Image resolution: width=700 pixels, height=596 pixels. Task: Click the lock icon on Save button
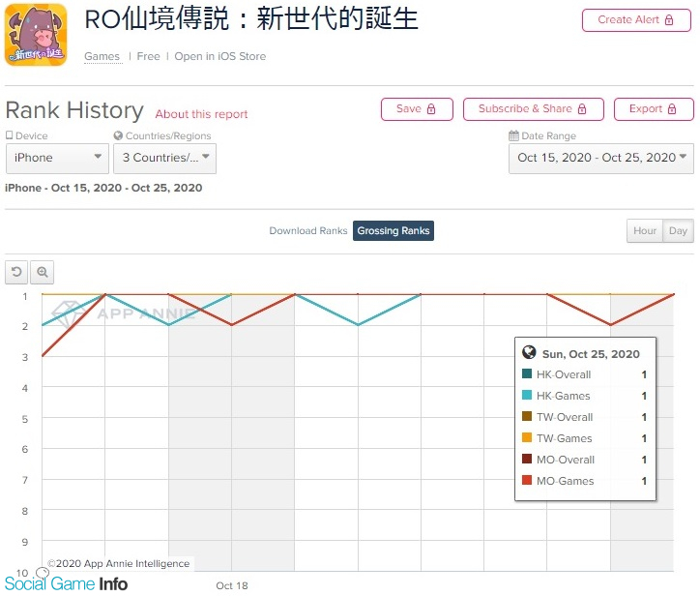[x=431, y=109]
